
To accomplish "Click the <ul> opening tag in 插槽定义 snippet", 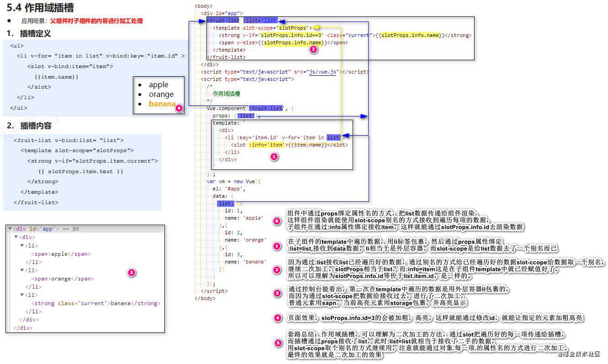I will (16, 46).
